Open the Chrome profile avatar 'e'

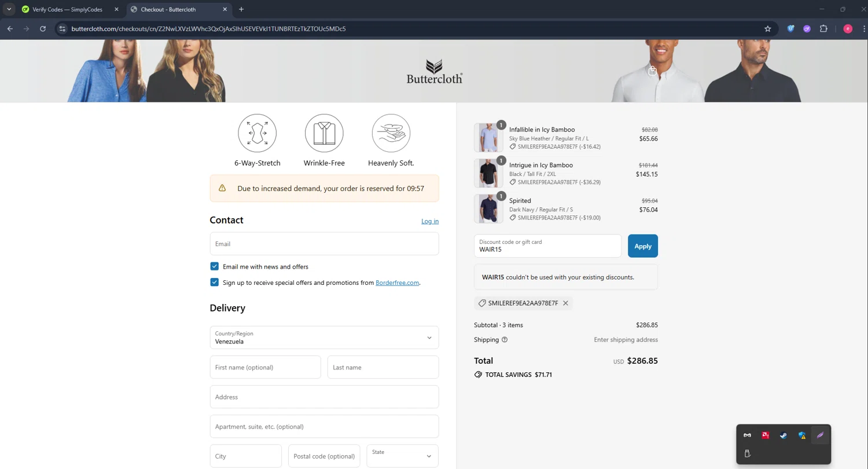tap(848, 28)
